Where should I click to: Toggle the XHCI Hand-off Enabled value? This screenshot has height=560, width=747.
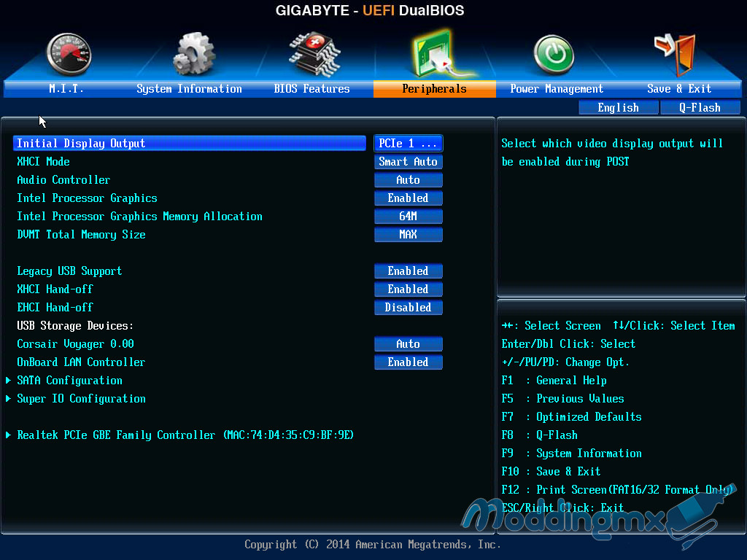pos(409,289)
